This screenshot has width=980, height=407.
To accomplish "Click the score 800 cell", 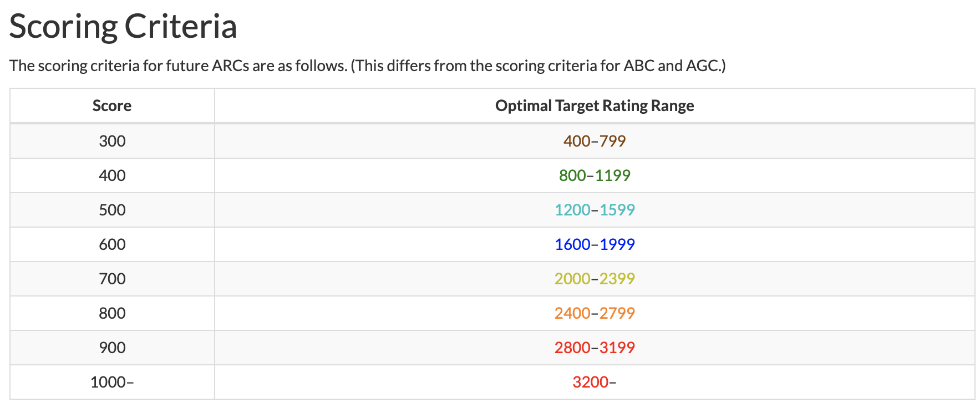I will [x=112, y=313].
